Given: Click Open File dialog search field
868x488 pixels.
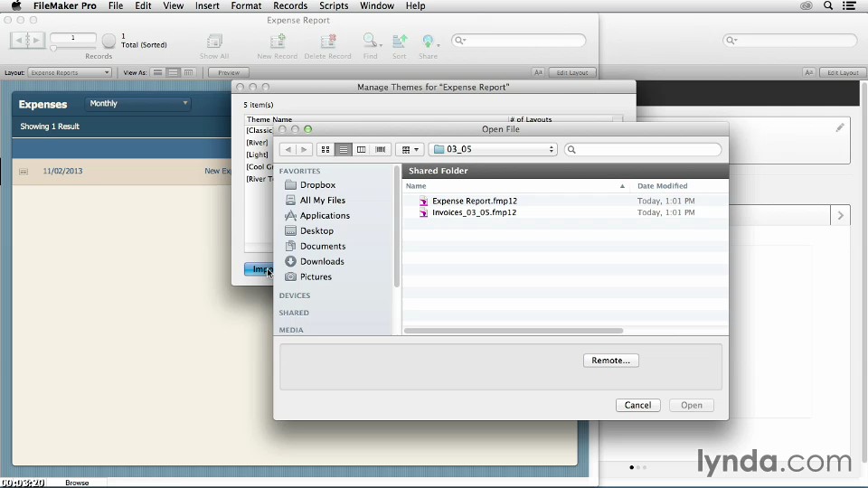Looking at the screenshot, I should click(x=643, y=149).
